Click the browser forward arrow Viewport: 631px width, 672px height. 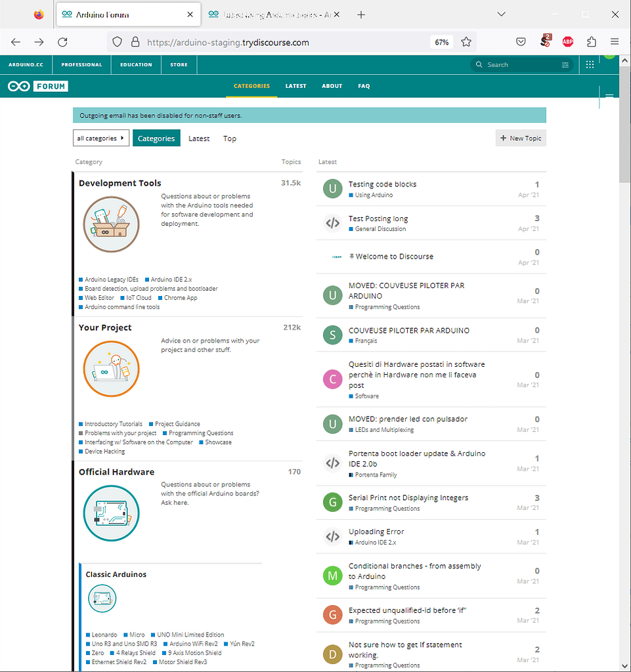tap(39, 42)
